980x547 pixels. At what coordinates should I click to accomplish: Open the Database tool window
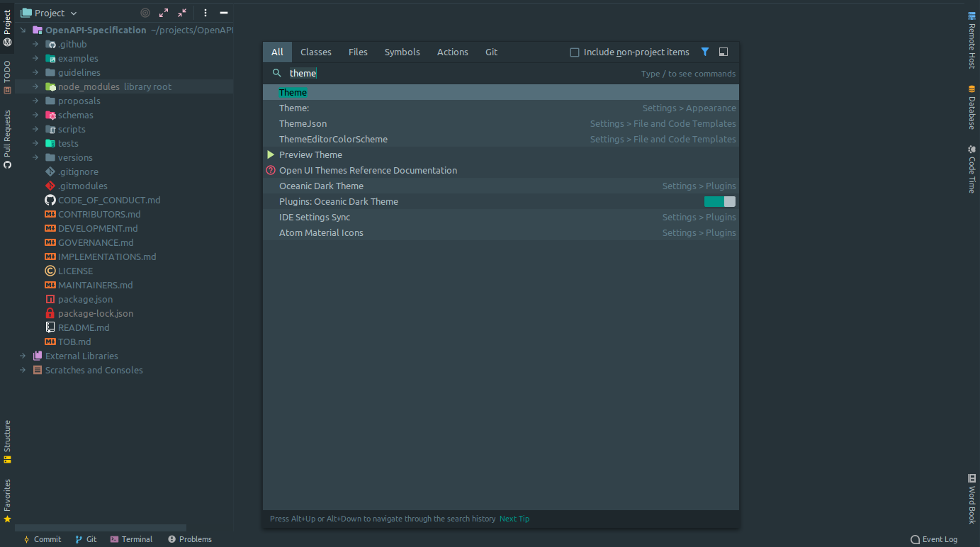pyautogui.click(x=971, y=107)
